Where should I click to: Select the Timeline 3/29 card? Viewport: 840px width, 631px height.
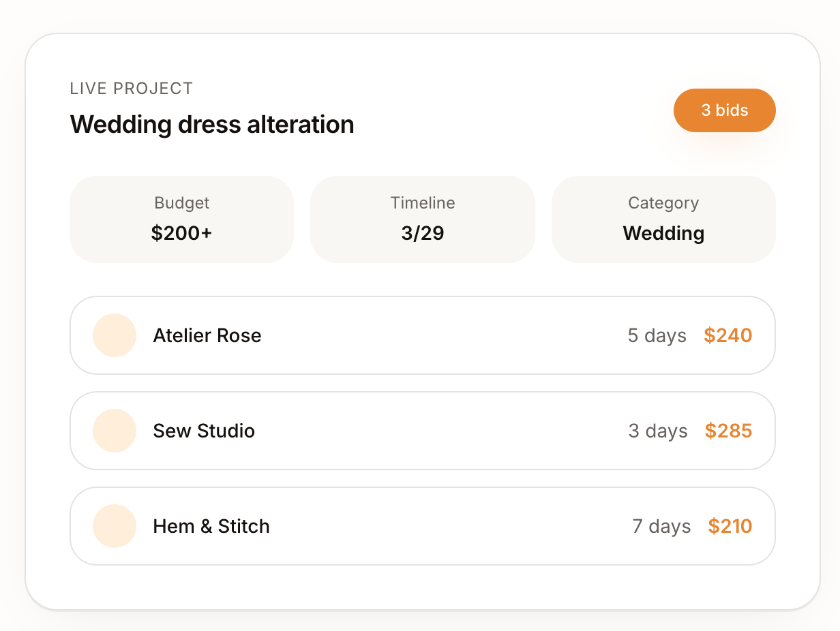[x=423, y=219]
